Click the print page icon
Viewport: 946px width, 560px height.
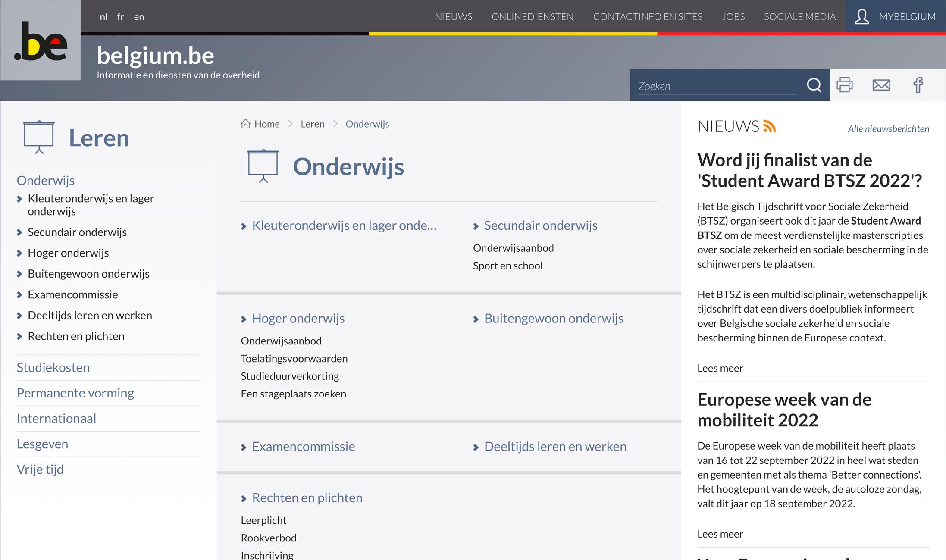844,85
